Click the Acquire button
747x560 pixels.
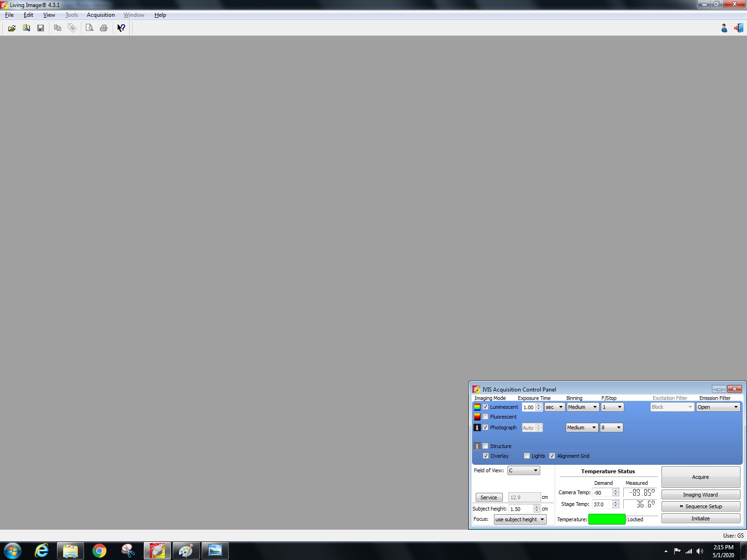tap(701, 477)
